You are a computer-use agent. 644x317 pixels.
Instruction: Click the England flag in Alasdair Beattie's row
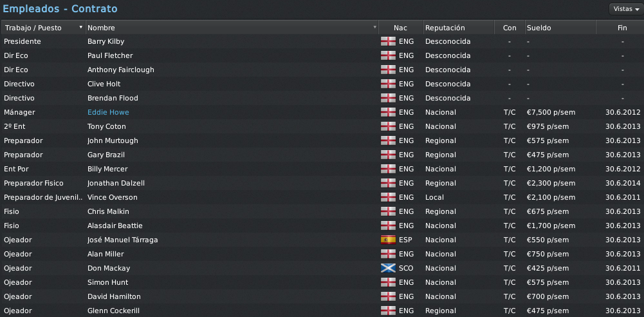pos(388,226)
